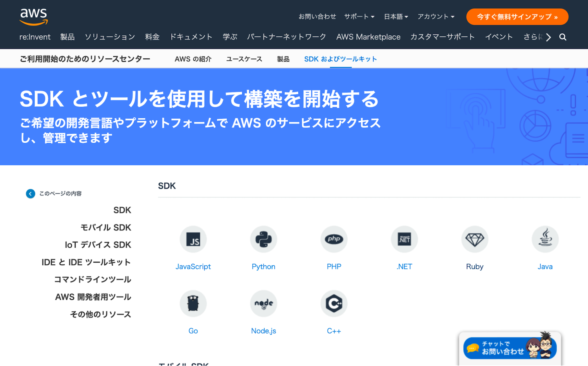Click ご利用開始のためのリソースセンター title
This screenshot has height=366, width=588.
tap(85, 59)
